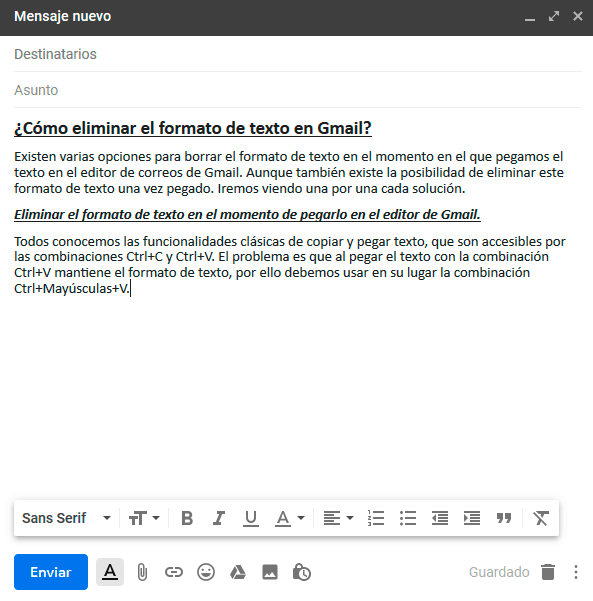The width and height of the screenshot is (593, 601).
Task: Toggle underline formatting in the toolbar
Action: [x=251, y=518]
